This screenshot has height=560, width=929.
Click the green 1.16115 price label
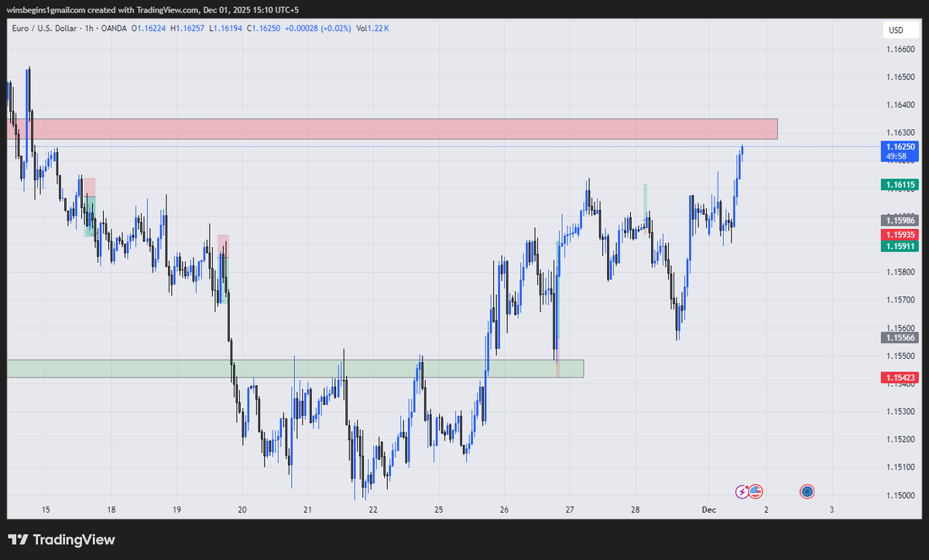click(900, 185)
